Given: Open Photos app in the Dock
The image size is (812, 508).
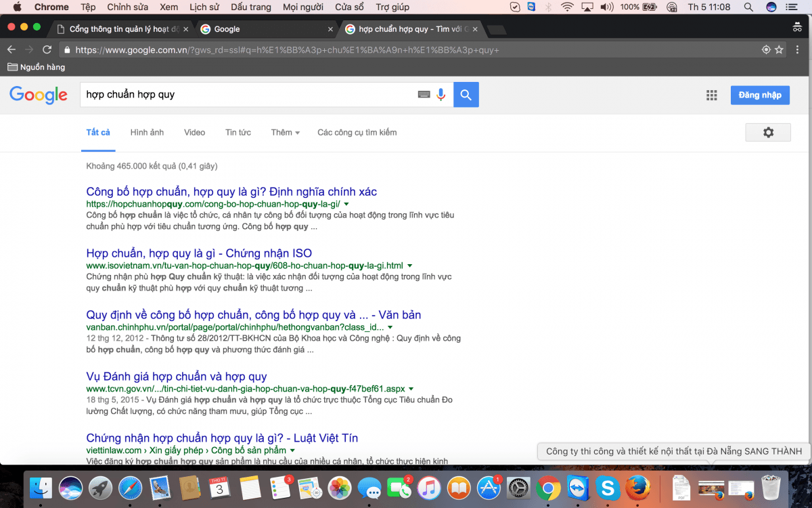Looking at the screenshot, I should click(x=339, y=488).
